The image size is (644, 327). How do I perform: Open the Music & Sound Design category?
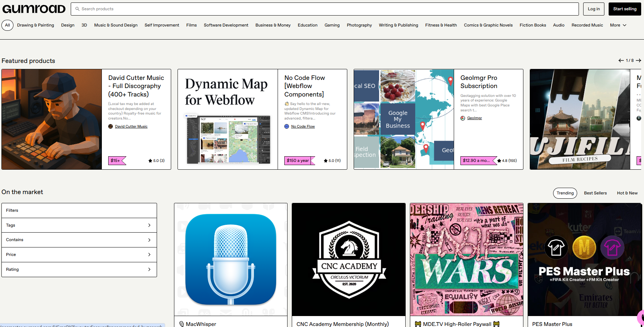pyautogui.click(x=116, y=25)
